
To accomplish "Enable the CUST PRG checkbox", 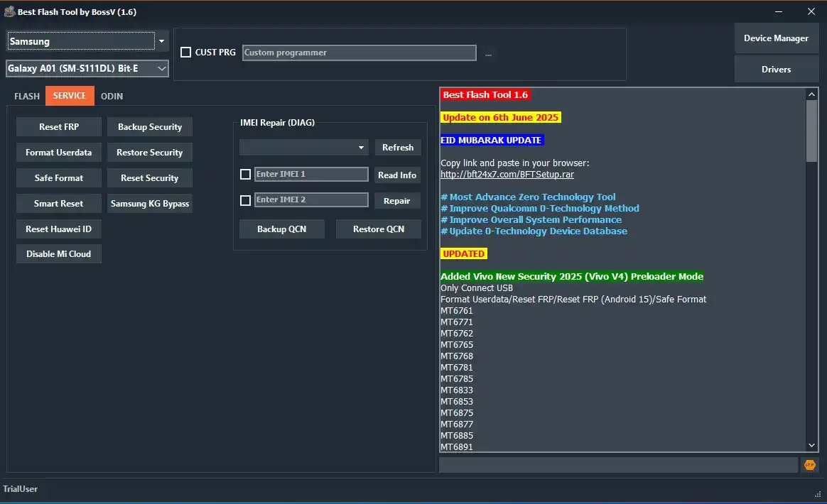I will coord(185,53).
